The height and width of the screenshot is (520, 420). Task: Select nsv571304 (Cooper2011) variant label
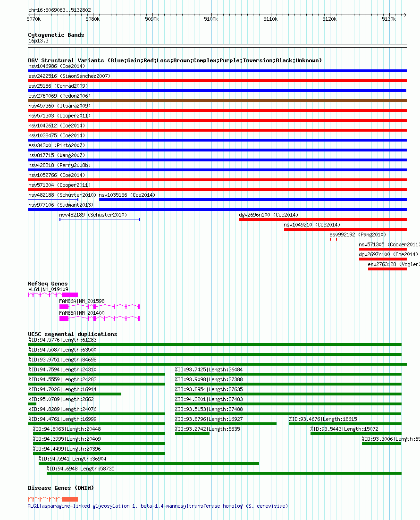click(59, 185)
